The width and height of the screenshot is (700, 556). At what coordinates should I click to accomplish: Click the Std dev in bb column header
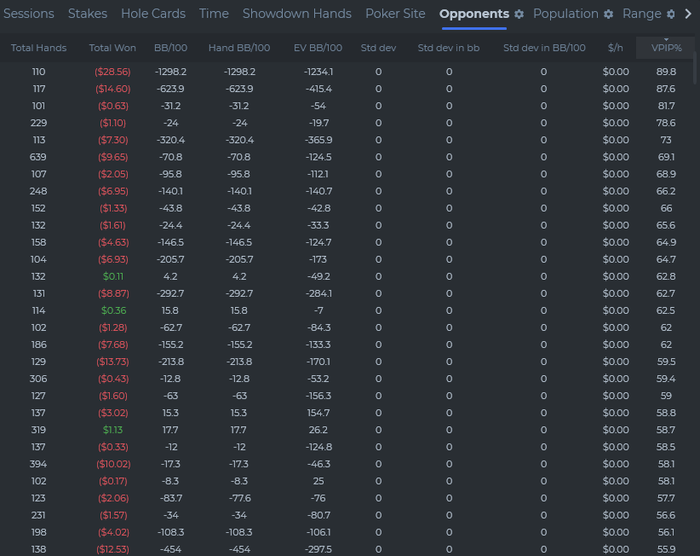449,48
